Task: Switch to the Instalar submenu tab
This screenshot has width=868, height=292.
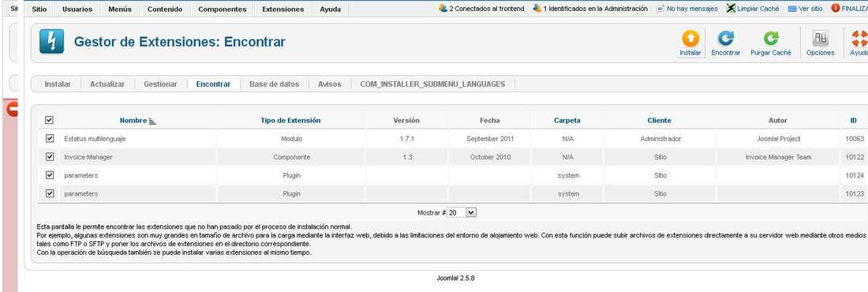Action: (58, 84)
